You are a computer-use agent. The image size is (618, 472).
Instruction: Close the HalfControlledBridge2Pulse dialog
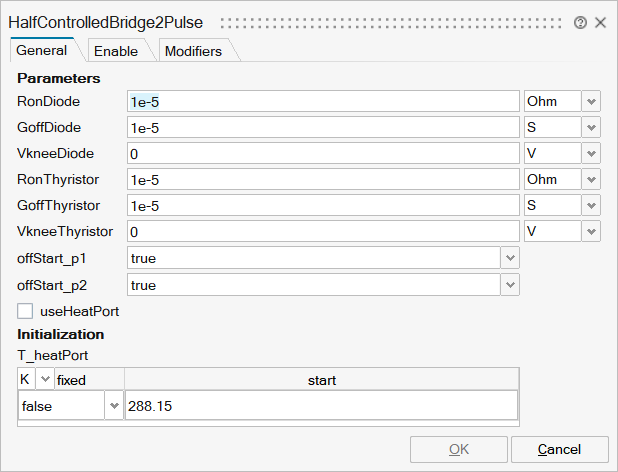click(600, 22)
